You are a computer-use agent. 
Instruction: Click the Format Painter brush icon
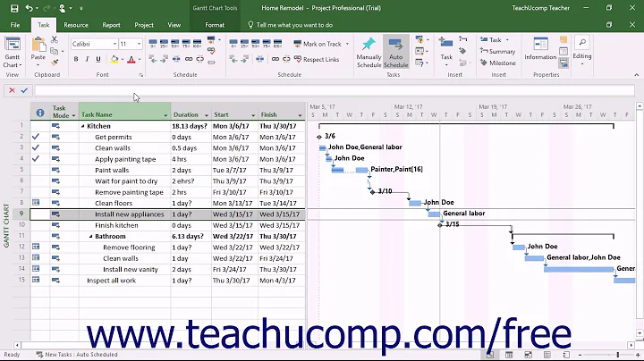point(55,63)
